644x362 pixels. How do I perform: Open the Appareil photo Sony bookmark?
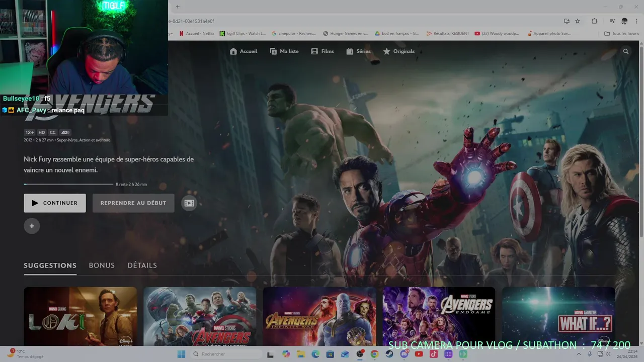[549, 34]
